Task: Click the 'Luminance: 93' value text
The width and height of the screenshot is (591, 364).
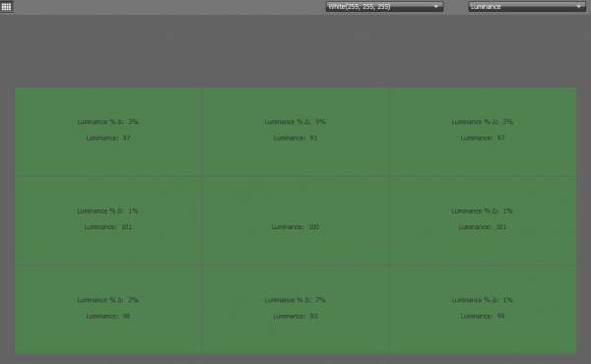Action: (295, 316)
